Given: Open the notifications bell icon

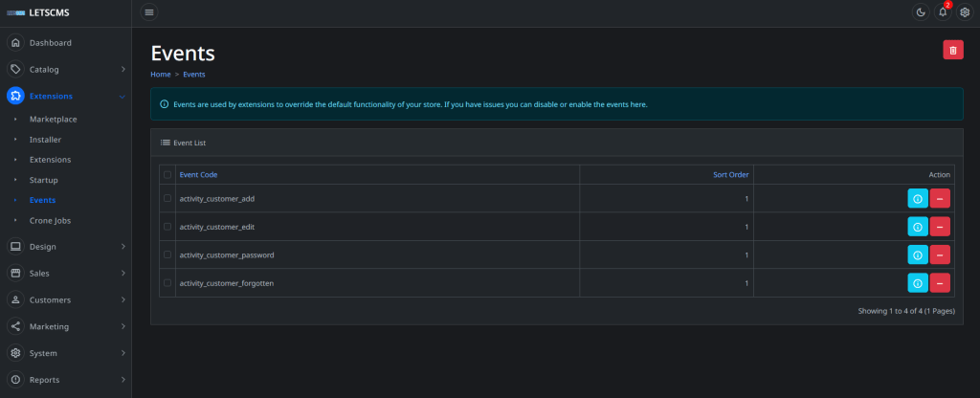Looking at the screenshot, I should (x=943, y=12).
